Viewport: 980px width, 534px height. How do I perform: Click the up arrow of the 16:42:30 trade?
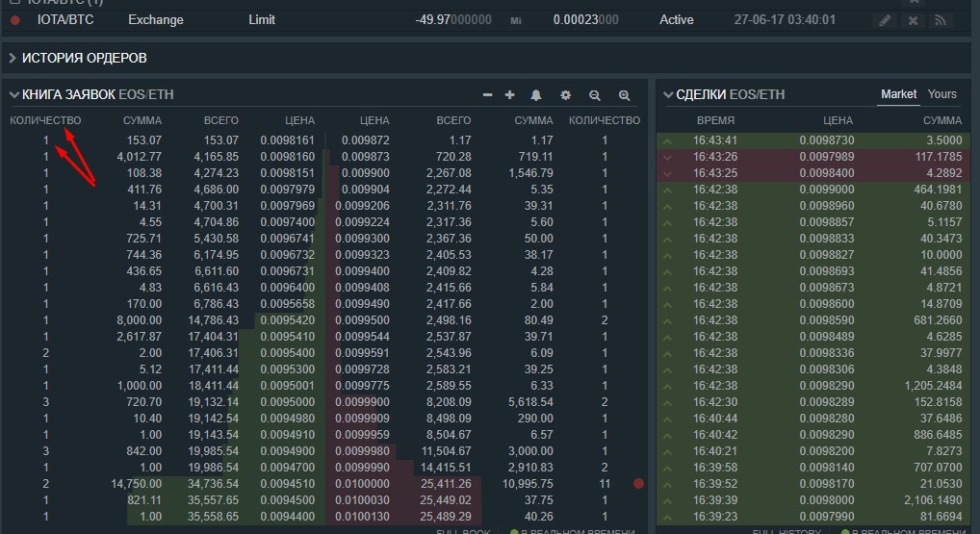(x=667, y=403)
